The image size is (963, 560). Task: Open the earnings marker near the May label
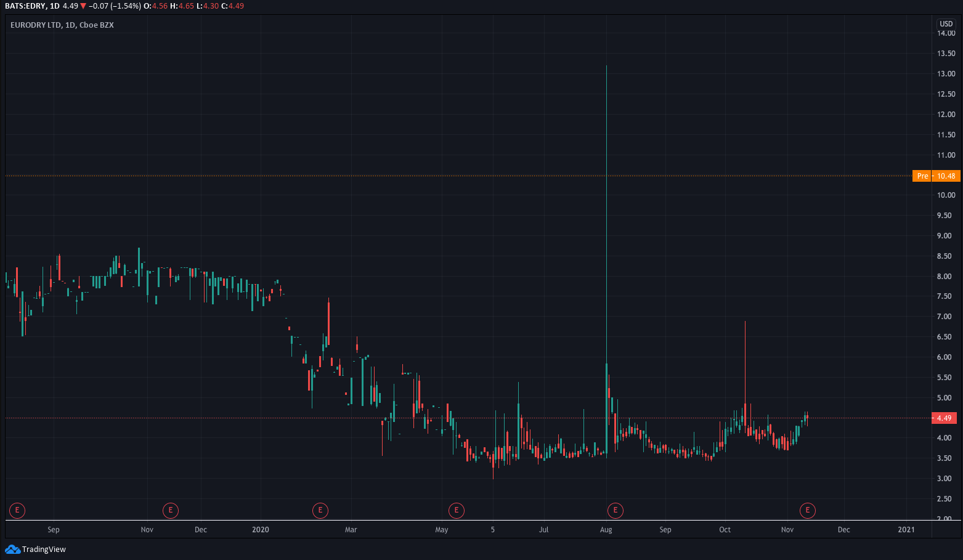coord(456,510)
